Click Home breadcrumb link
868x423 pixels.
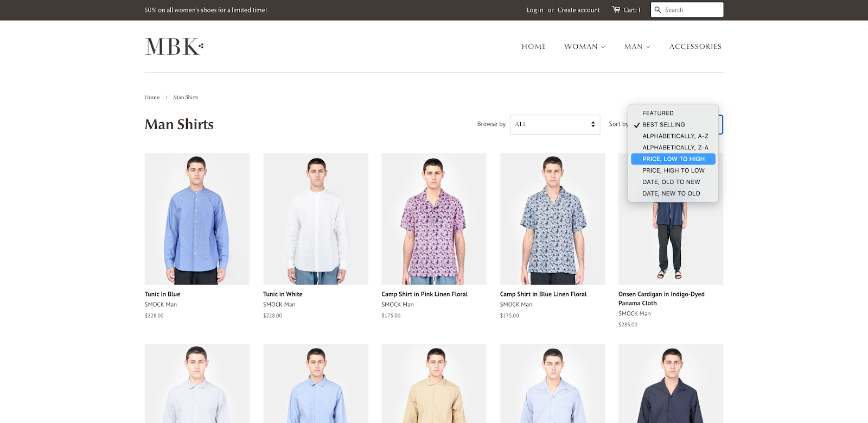point(152,97)
